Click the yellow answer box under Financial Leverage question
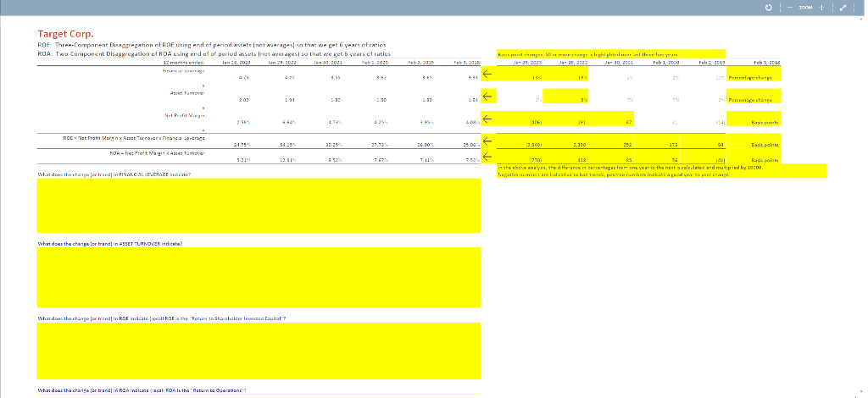Screen dimensions: 868x398 tap(259, 206)
